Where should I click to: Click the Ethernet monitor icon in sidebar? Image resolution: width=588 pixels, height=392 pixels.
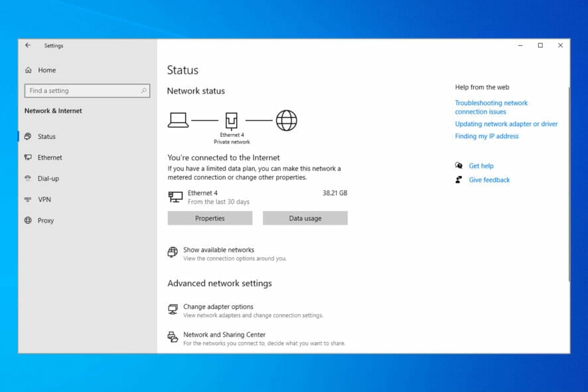(28, 157)
